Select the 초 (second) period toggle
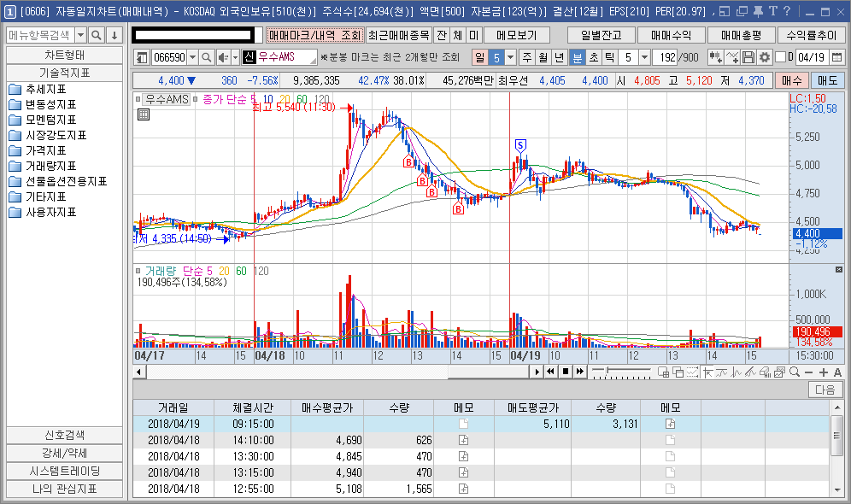 (594, 57)
